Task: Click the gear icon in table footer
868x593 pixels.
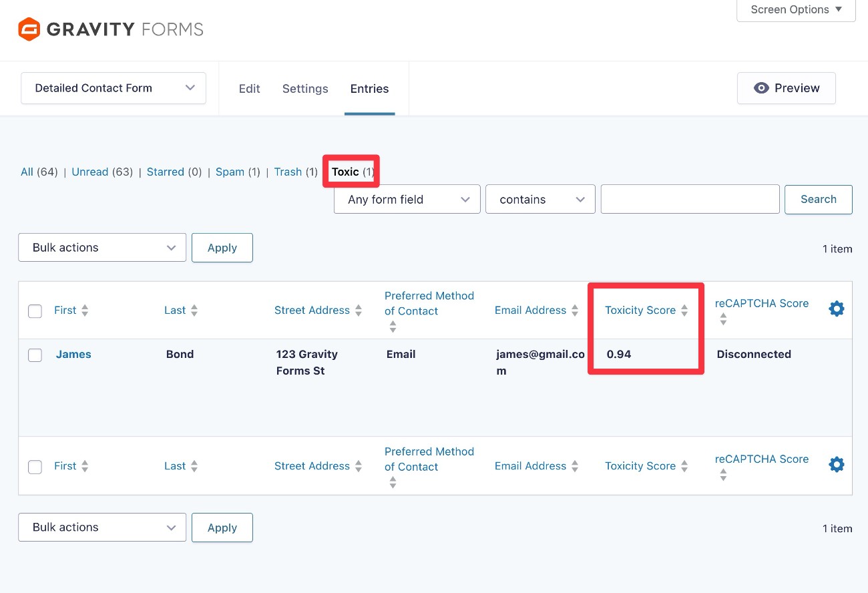Action: (x=836, y=464)
